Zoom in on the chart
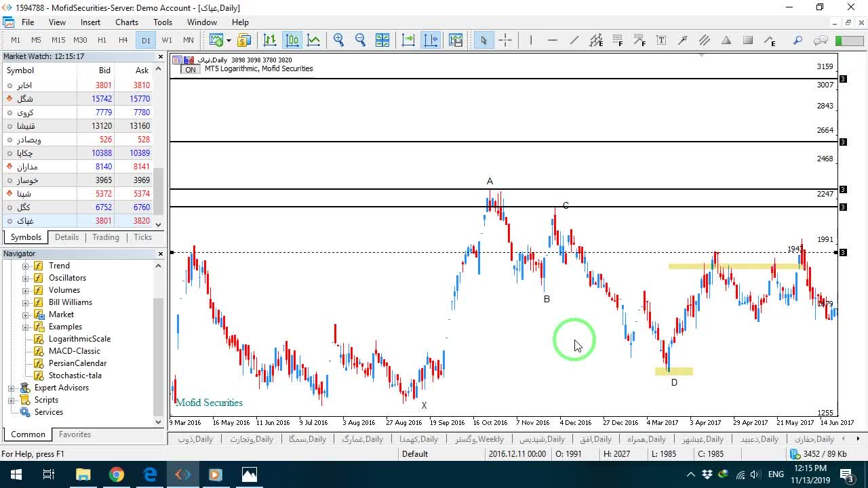 pyautogui.click(x=339, y=40)
